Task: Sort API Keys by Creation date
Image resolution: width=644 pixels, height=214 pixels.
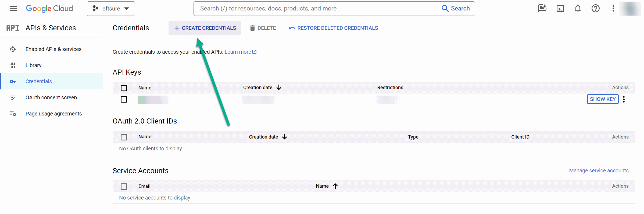Action: [262, 88]
